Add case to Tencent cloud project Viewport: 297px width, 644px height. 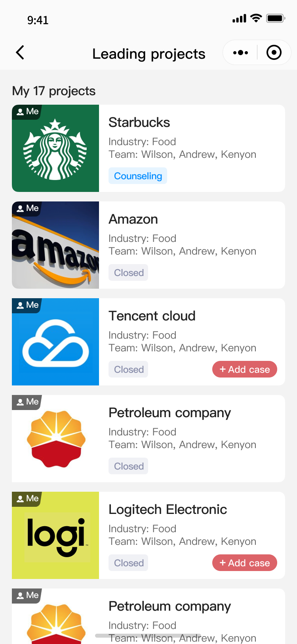pos(245,369)
